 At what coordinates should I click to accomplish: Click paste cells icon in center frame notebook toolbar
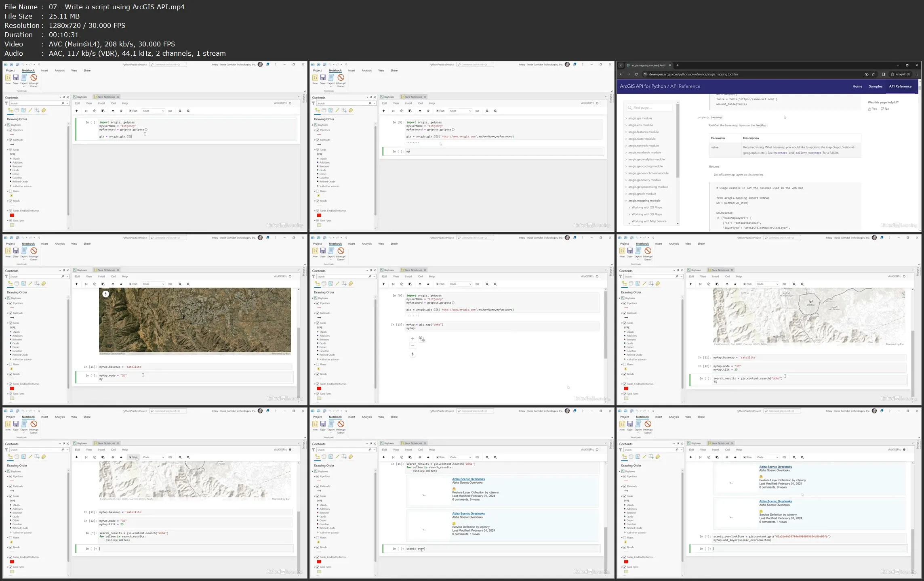point(410,284)
